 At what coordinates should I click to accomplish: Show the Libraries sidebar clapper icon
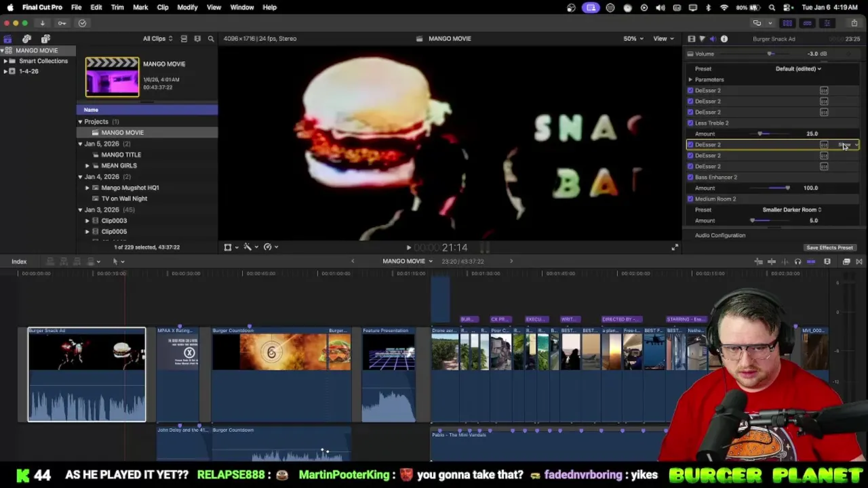(x=7, y=39)
